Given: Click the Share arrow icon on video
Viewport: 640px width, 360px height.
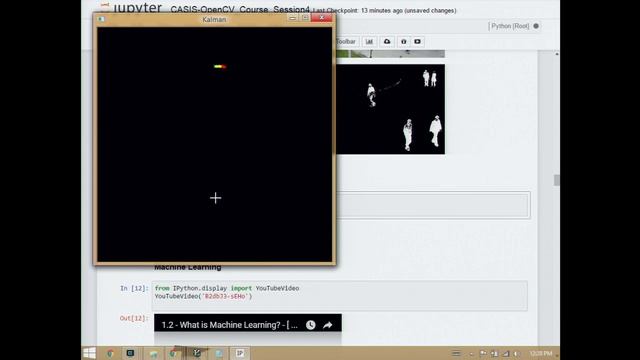Looking at the screenshot, I should tap(327, 325).
